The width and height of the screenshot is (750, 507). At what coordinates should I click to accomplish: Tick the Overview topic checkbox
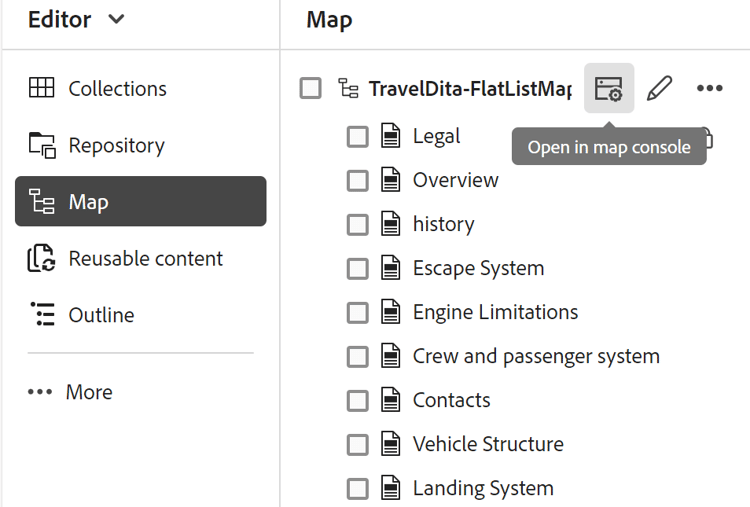pyautogui.click(x=357, y=180)
